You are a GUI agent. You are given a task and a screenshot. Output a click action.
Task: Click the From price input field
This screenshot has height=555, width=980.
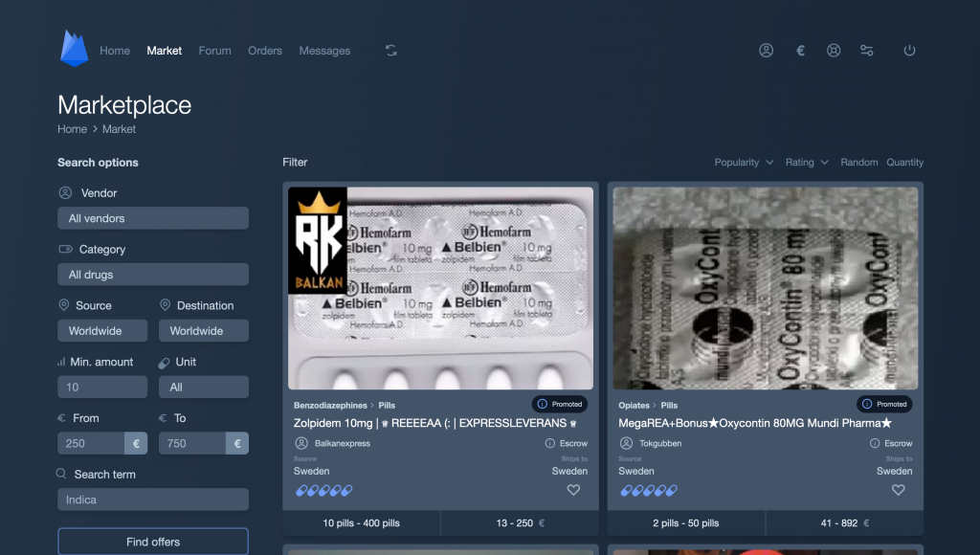[91, 443]
